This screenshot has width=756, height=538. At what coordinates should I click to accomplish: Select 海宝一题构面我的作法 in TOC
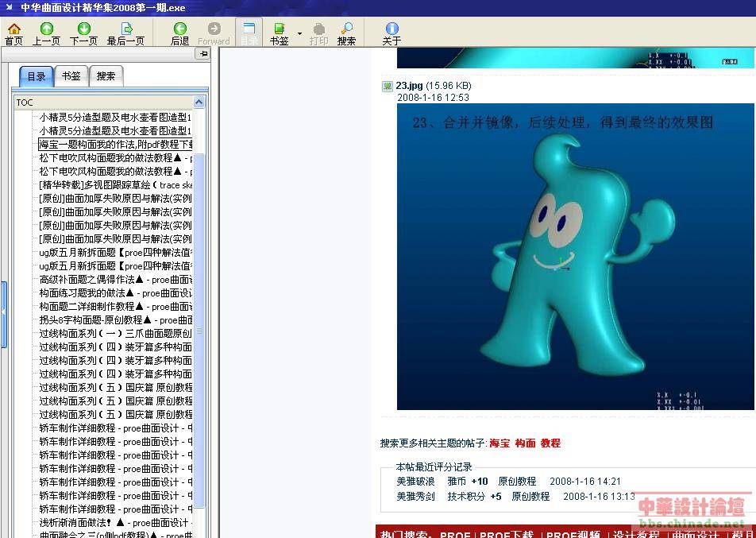coord(115,145)
